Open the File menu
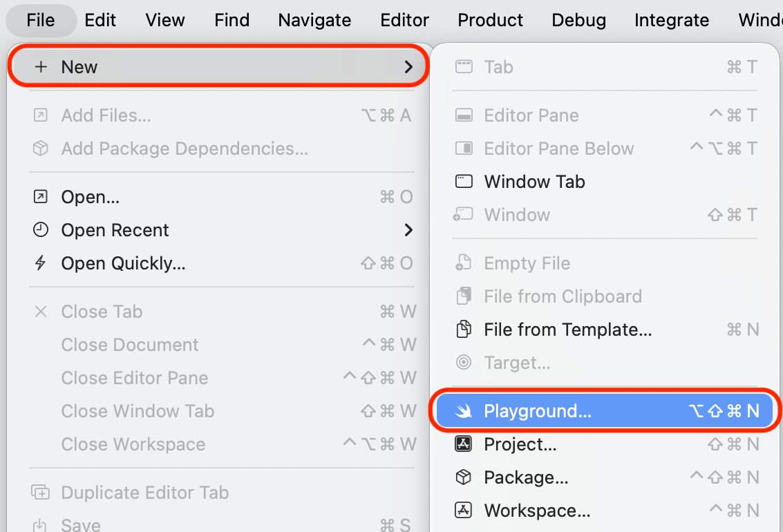 pos(41,20)
